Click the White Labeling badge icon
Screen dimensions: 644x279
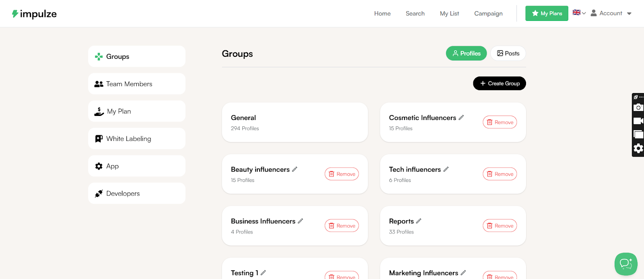click(99, 139)
